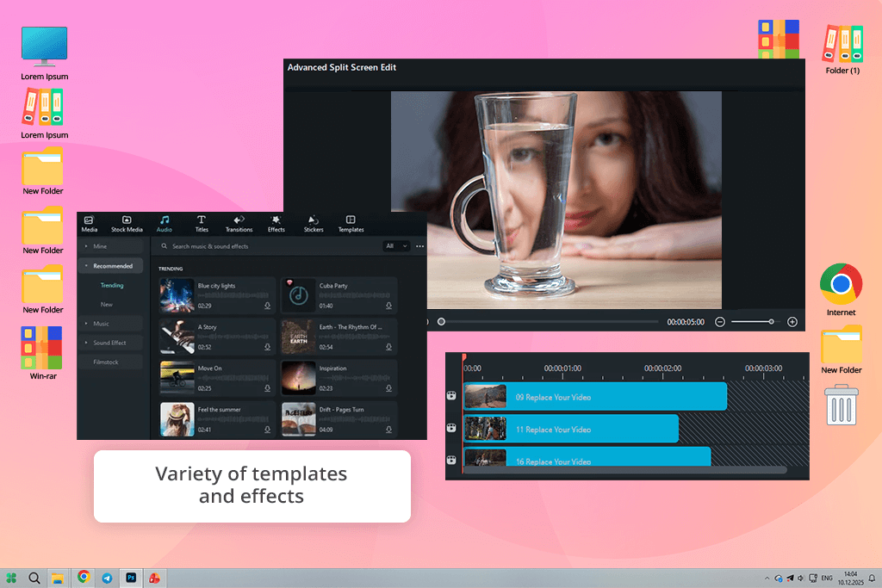Open the All filter dropdown

[x=396, y=246]
